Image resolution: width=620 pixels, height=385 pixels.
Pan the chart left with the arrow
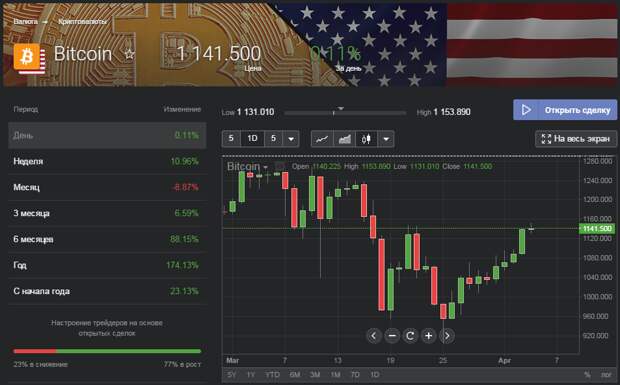point(373,336)
